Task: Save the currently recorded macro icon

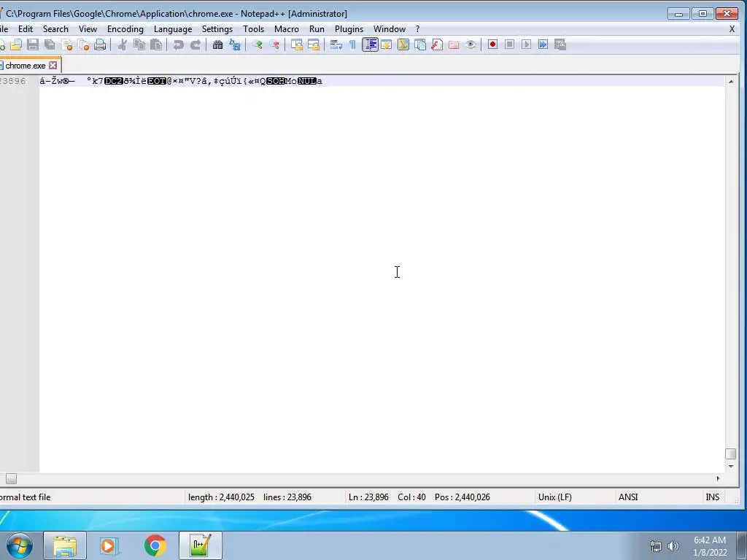Action: tap(560, 44)
